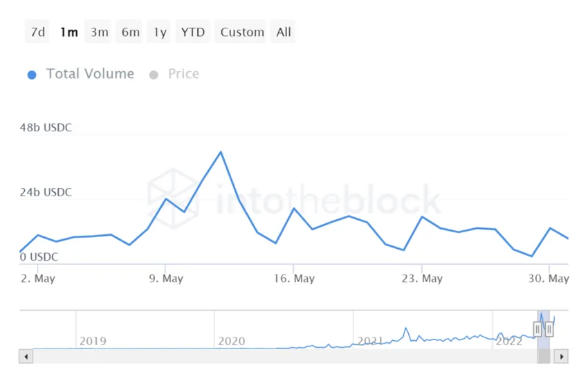Show the 1y time range
Screen dimensions: 588x392
coord(159,32)
